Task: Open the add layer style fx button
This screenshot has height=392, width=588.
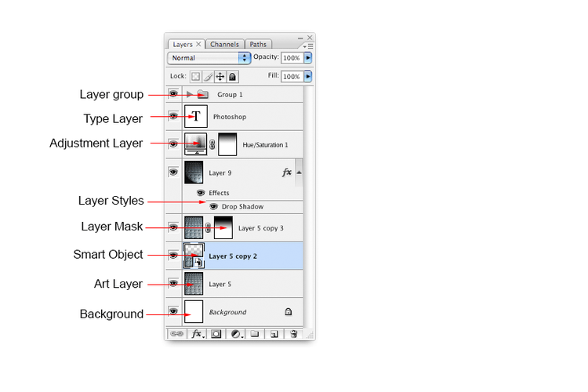Action: 196,333
